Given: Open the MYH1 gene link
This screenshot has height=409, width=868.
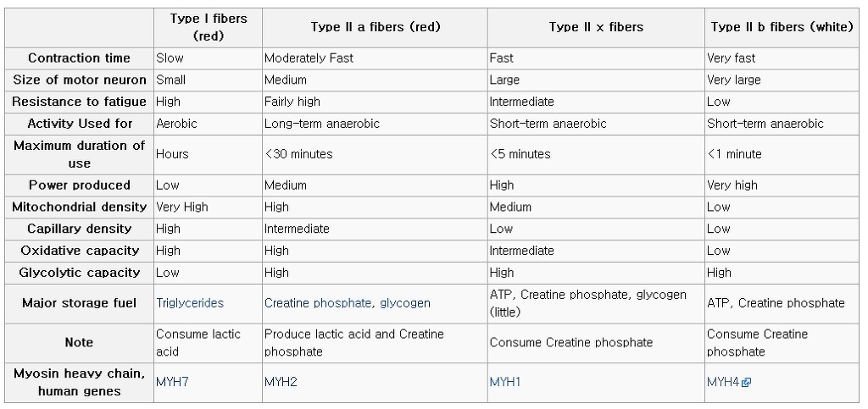Looking at the screenshot, I should pyautogui.click(x=505, y=382).
